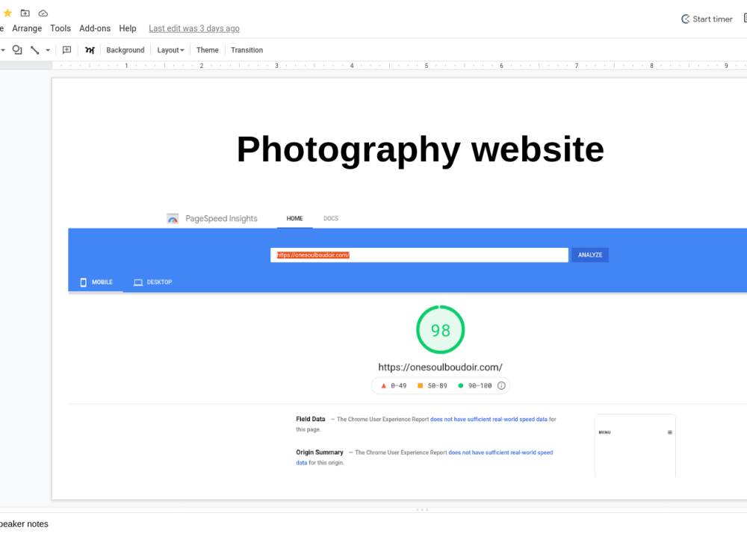Open Field Data insufficient speed data link
This screenshot has height=560, width=747.
click(x=489, y=420)
